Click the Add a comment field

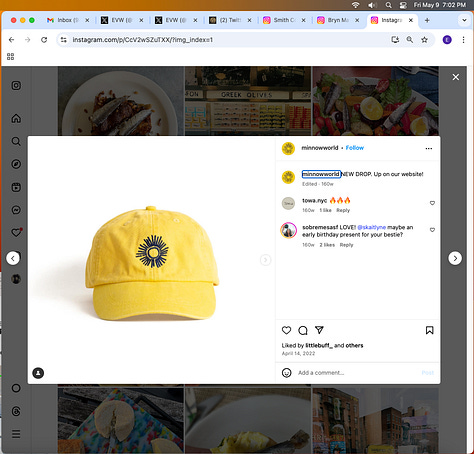357,373
